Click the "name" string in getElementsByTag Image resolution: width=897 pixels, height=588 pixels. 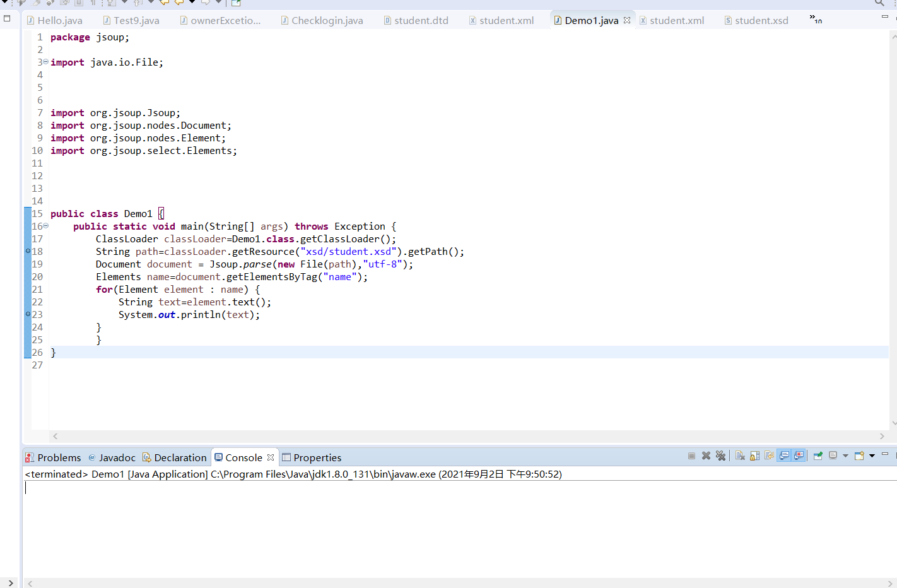340,277
